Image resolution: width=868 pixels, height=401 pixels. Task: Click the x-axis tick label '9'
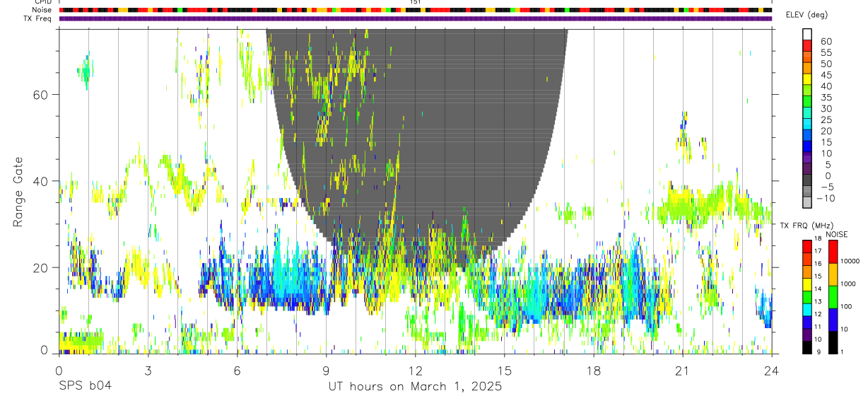coord(326,370)
